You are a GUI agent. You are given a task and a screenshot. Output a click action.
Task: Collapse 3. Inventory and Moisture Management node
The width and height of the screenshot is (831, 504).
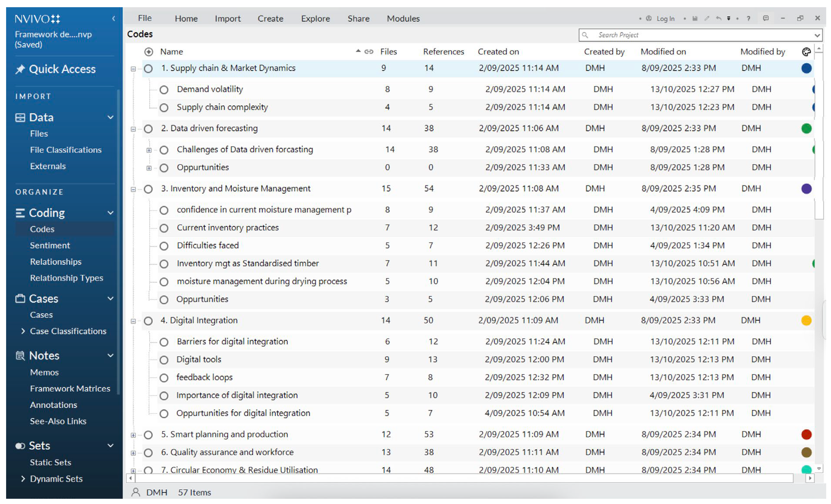coord(133,189)
